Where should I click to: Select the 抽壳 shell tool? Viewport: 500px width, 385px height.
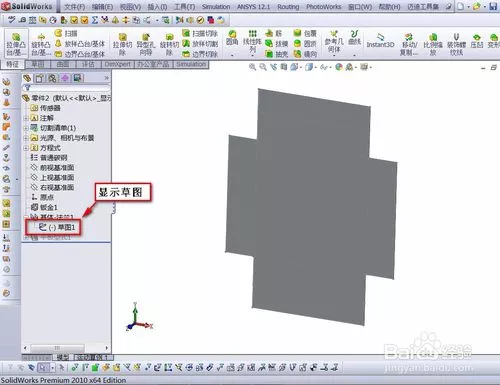coord(276,54)
